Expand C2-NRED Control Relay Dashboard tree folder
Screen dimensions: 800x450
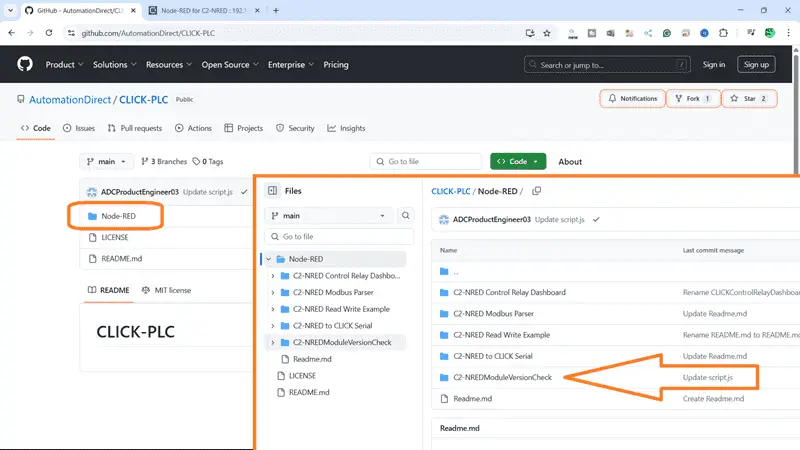(x=272, y=276)
